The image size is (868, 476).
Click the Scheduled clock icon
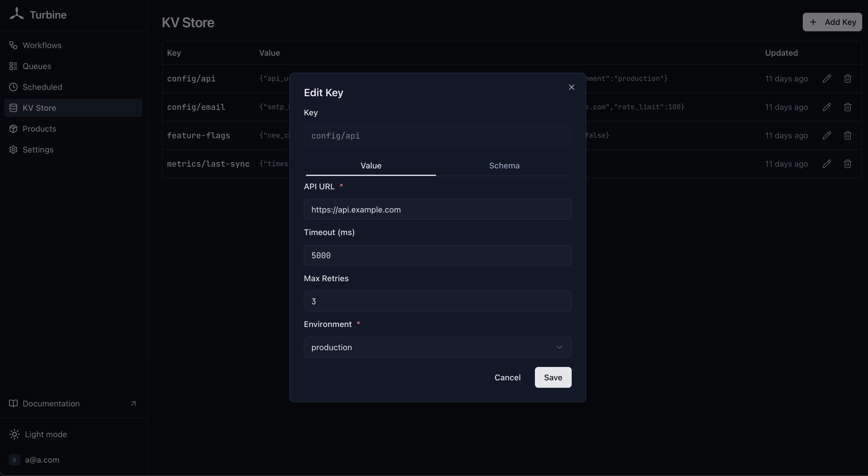[x=13, y=87]
